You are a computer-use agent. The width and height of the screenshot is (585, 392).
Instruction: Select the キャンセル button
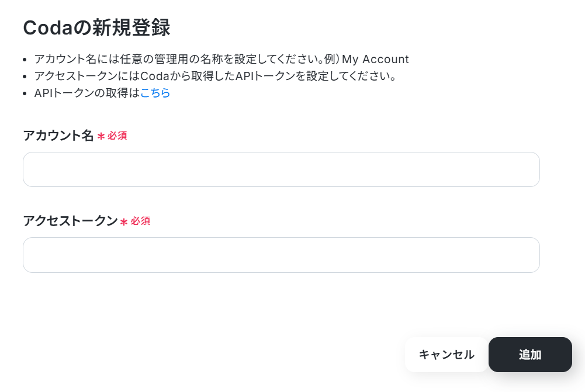tap(446, 355)
